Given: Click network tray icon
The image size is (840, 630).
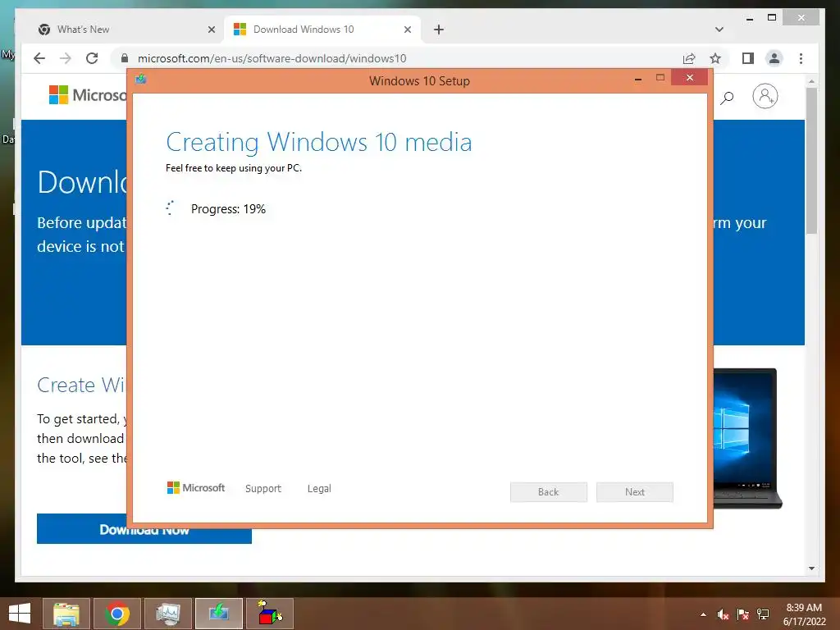Looking at the screenshot, I should coord(763,614).
